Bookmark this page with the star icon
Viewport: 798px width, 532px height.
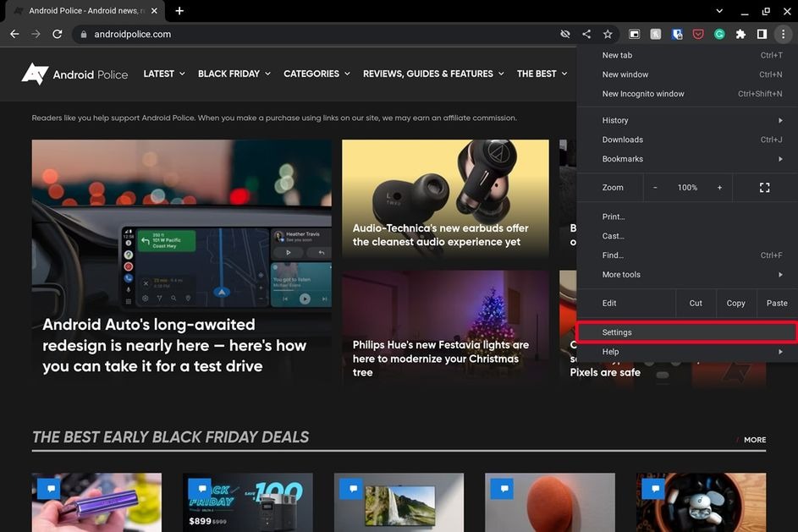[608, 34]
